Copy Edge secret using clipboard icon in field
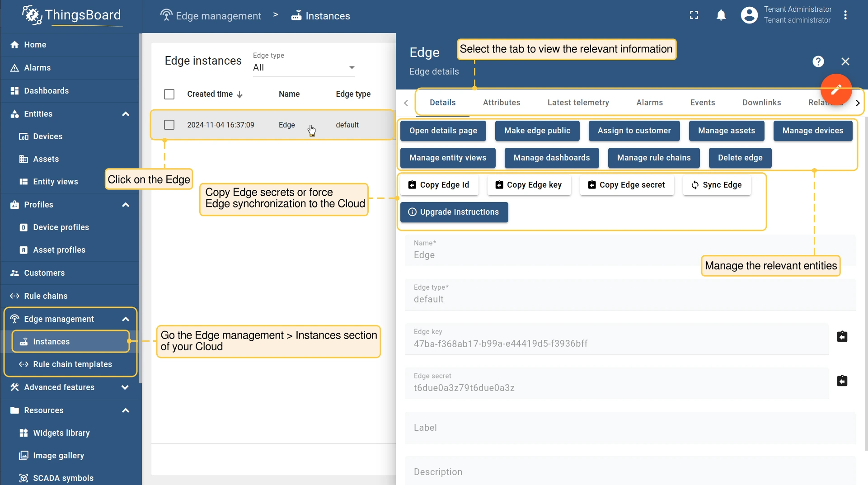Screen dimensions: 868x485 [x=842, y=381]
